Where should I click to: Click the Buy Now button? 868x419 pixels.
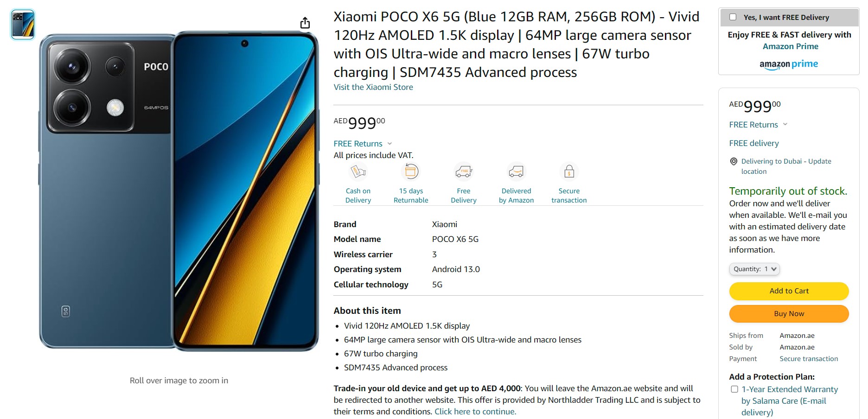[789, 314]
